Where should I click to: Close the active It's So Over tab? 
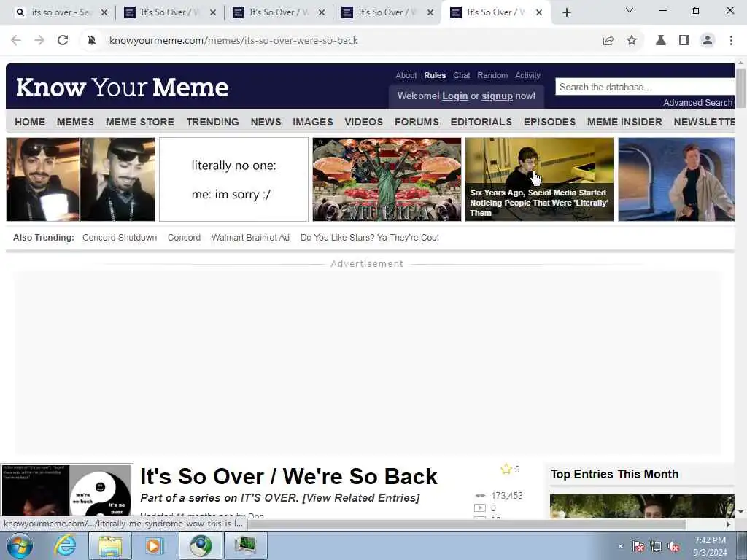tap(539, 12)
